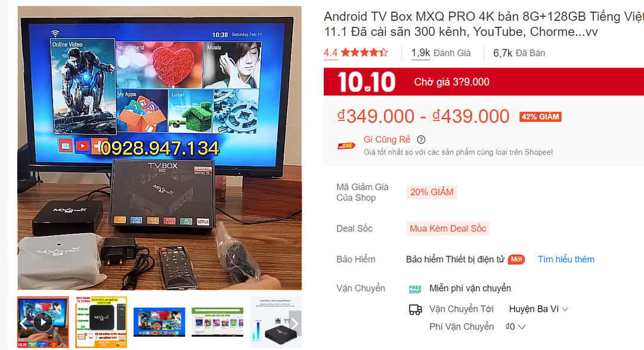Click the 10.10 sale banner
The height and width of the screenshot is (350, 644).
484,82
